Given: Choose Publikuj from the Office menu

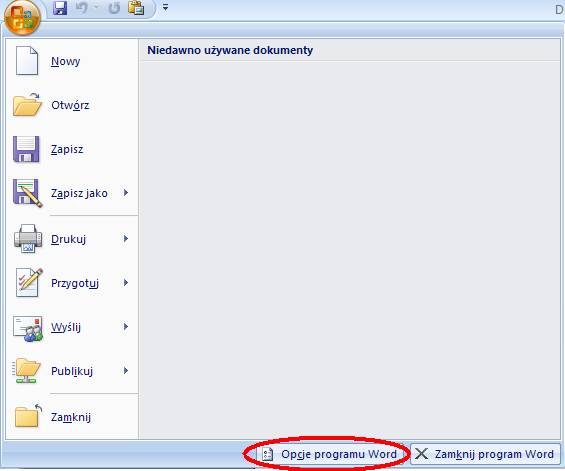Looking at the screenshot, I should tap(72, 371).
